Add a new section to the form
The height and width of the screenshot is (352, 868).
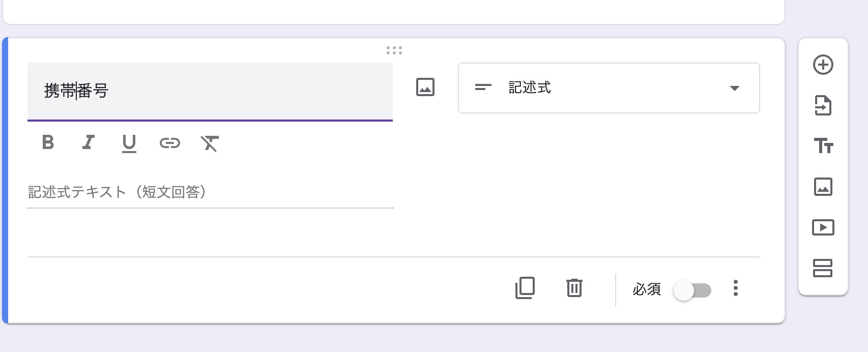pyautogui.click(x=823, y=268)
